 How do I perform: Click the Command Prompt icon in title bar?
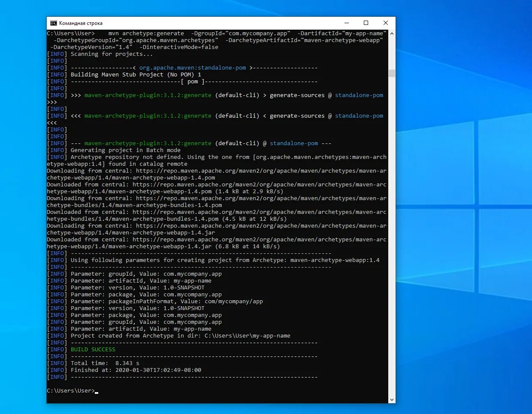53,23
